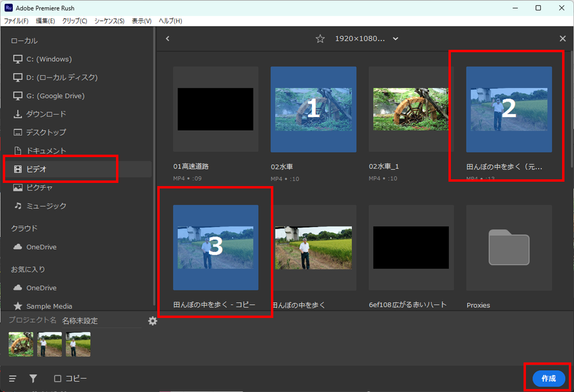Expand the 1920×1080 folder path dropdown
This screenshot has height=392, width=574.
pyautogui.click(x=396, y=39)
